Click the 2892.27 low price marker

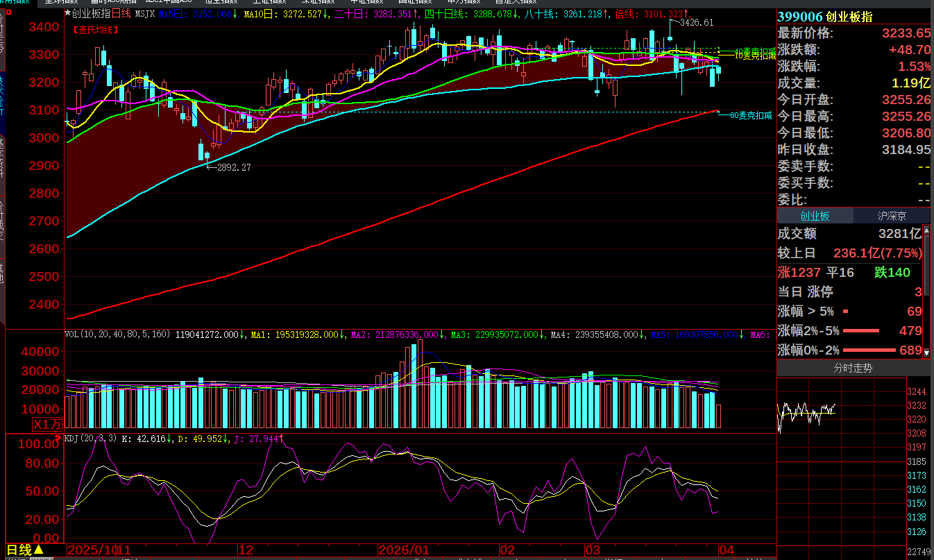click(x=233, y=167)
